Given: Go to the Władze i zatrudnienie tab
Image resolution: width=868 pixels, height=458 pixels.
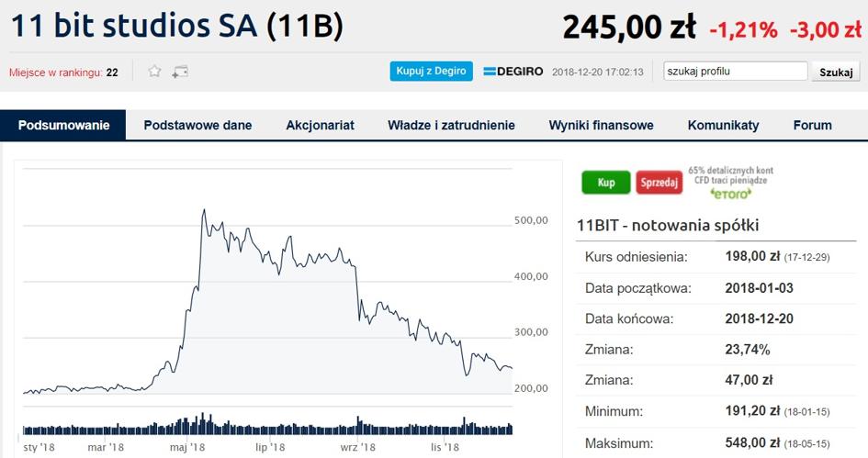Looking at the screenshot, I should tap(451, 125).
